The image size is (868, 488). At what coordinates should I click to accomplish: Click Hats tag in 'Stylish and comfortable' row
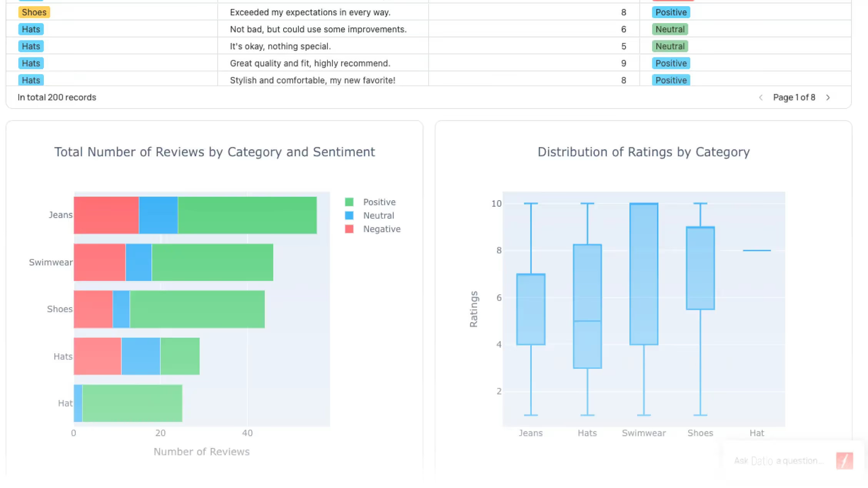point(31,80)
